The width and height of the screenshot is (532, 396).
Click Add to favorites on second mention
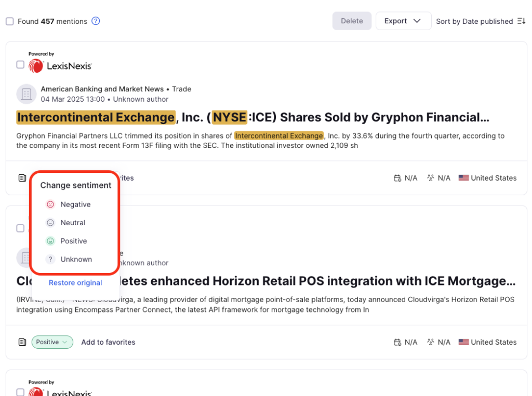tap(108, 342)
